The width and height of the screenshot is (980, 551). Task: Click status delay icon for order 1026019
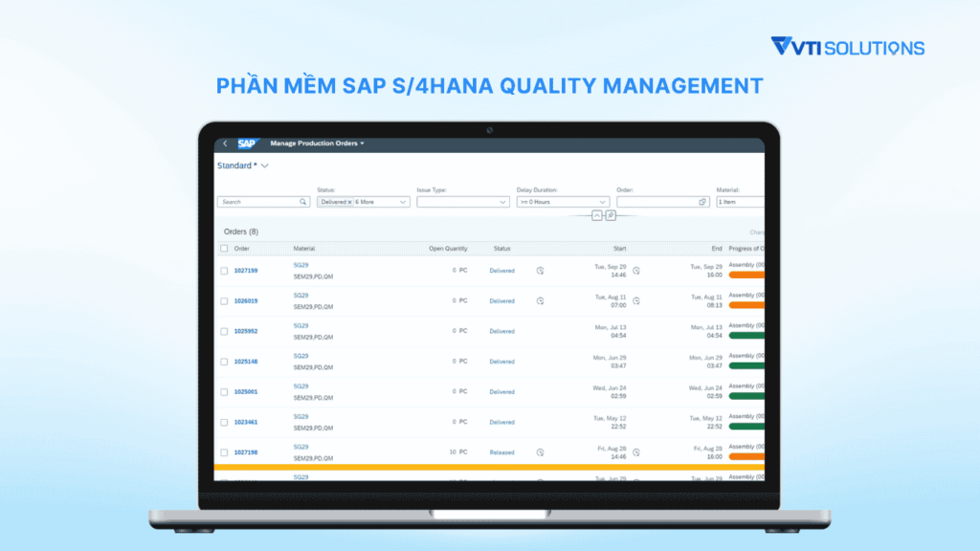pos(540,301)
